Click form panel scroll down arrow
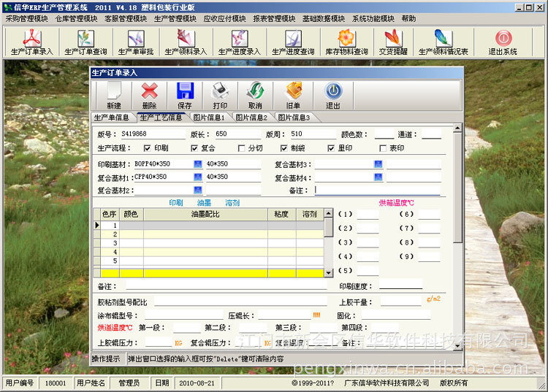Viewport: 548px width, 392px height. click(x=457, y=345)
